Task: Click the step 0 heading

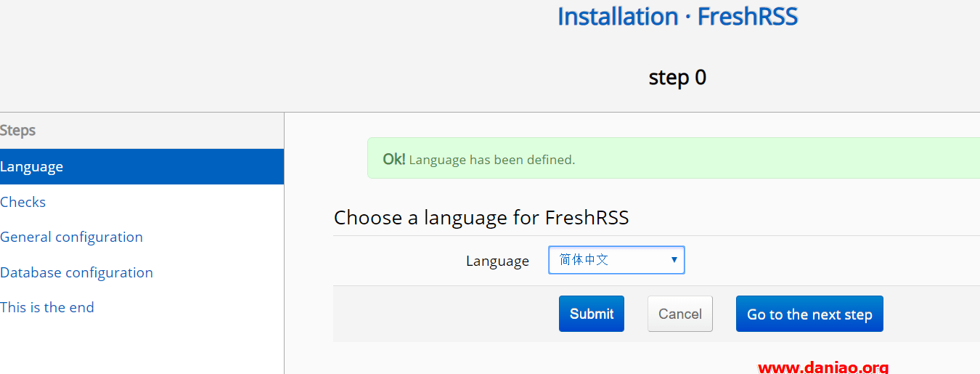Action: [677, 77]
